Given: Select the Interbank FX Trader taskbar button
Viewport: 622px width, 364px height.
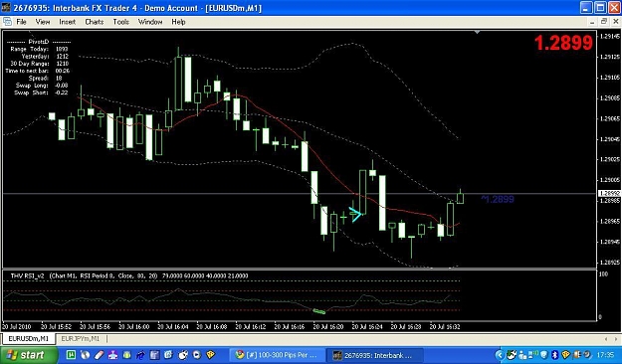Looking at the screenshot, I should 374,355.
